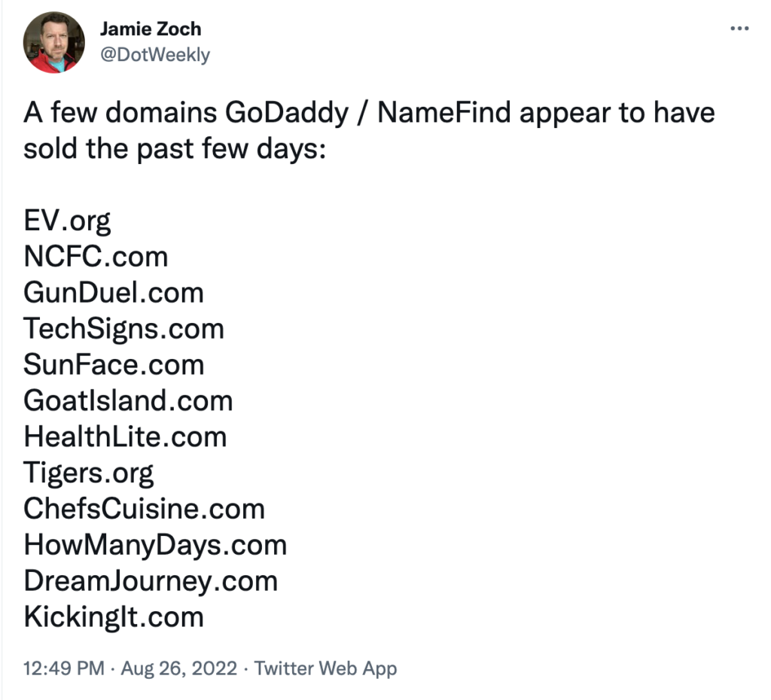The image size is (771, 700).
Task: Open the tweet's three-dot more menu
Action: point(741,30)
